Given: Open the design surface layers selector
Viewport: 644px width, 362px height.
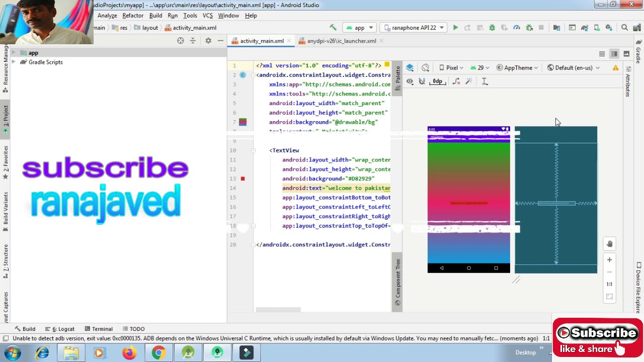Looking at the screenshot, I should coord(410,68).
